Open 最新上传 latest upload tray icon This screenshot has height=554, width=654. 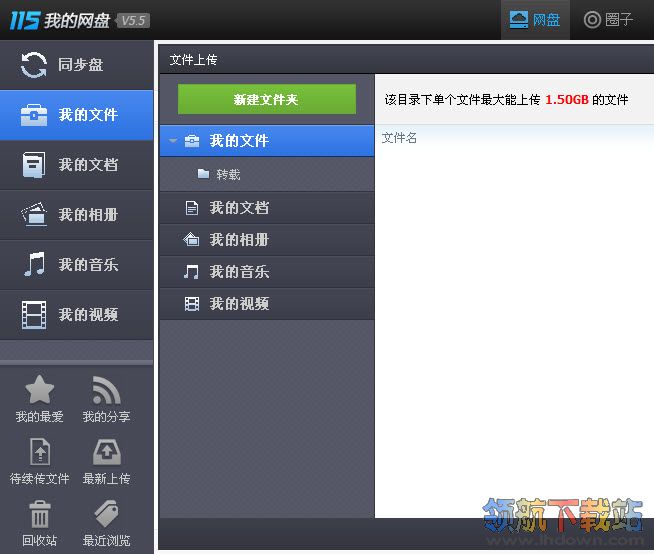[107, 451]
